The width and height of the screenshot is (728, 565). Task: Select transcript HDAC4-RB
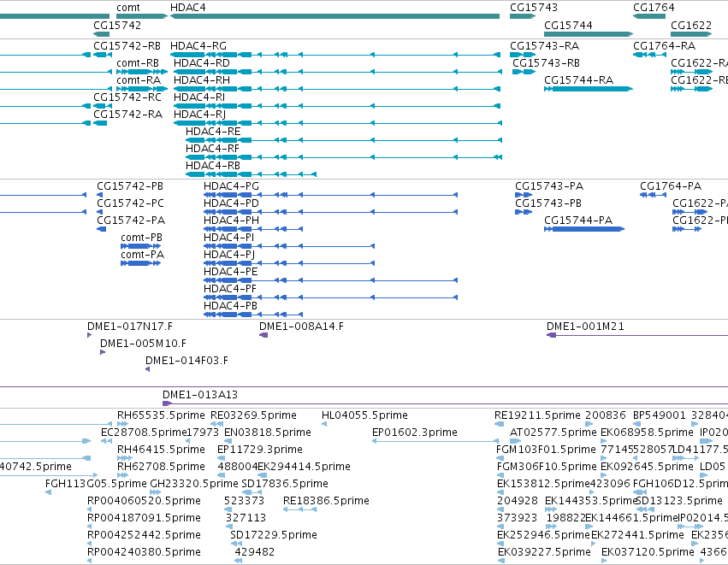coord(213,166)
